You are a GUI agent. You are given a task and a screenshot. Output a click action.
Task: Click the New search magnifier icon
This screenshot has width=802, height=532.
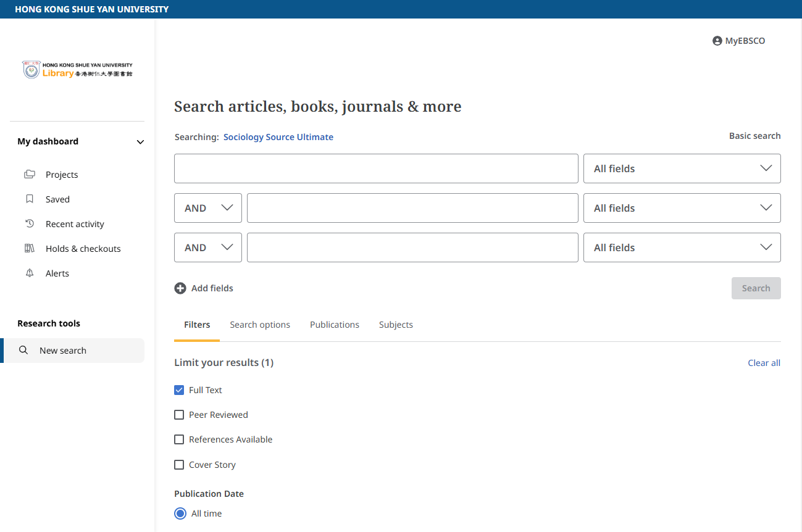pyautogui.click(x=23, y=351)
